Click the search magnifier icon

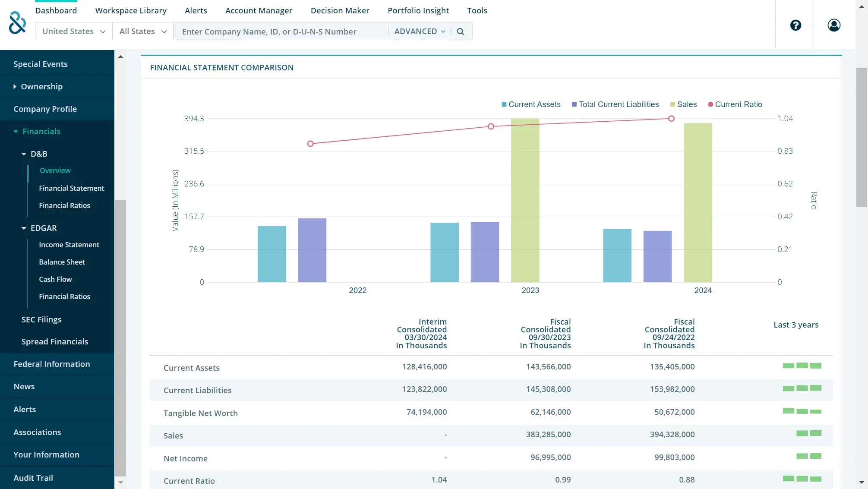[460, 32]
